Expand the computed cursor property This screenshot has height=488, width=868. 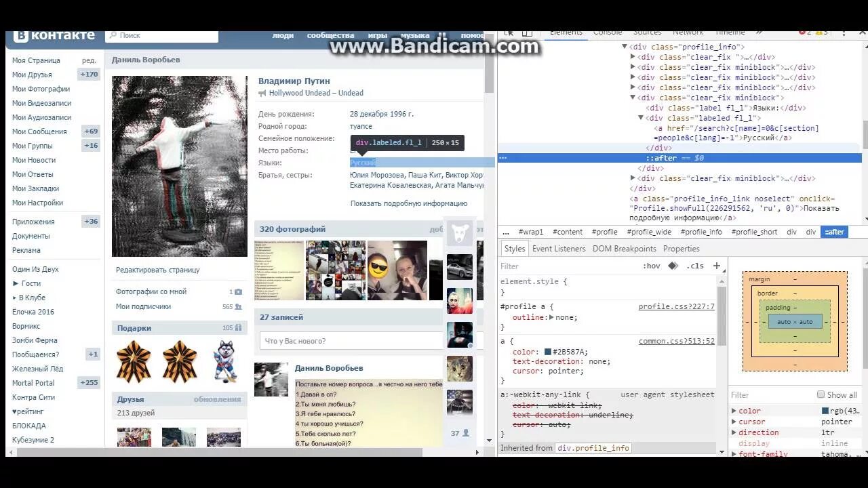point(734,422)
